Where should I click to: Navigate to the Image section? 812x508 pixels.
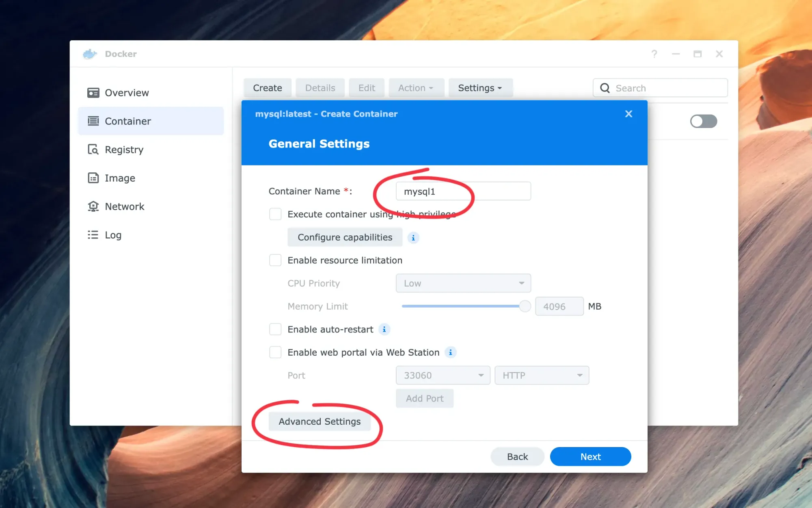pos(120,177)
